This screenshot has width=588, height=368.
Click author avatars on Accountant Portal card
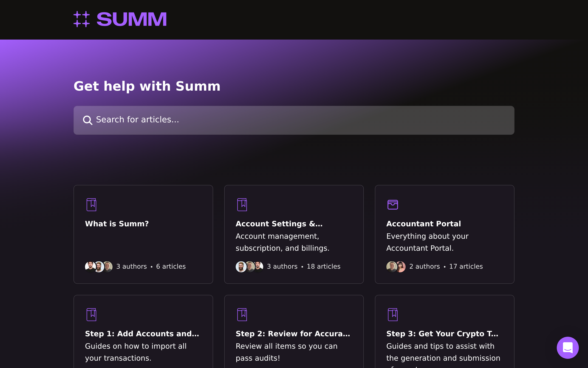[x=396, y=267]
